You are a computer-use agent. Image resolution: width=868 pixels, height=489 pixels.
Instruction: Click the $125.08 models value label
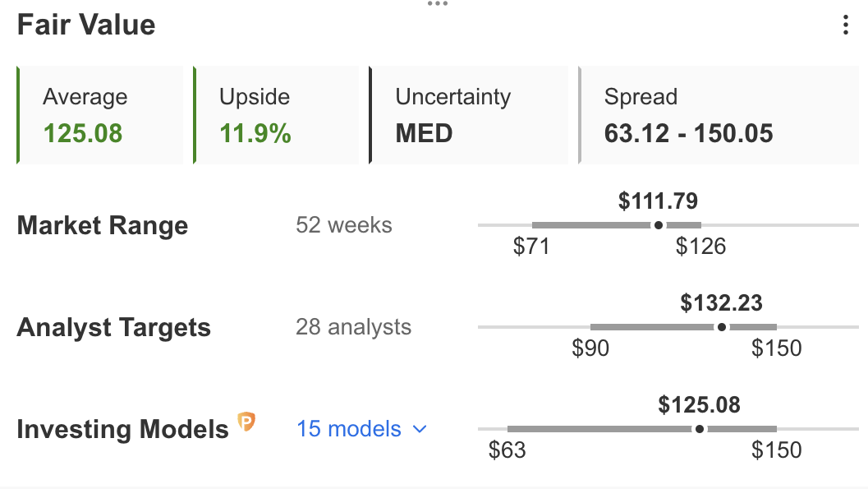coord(699,405)
